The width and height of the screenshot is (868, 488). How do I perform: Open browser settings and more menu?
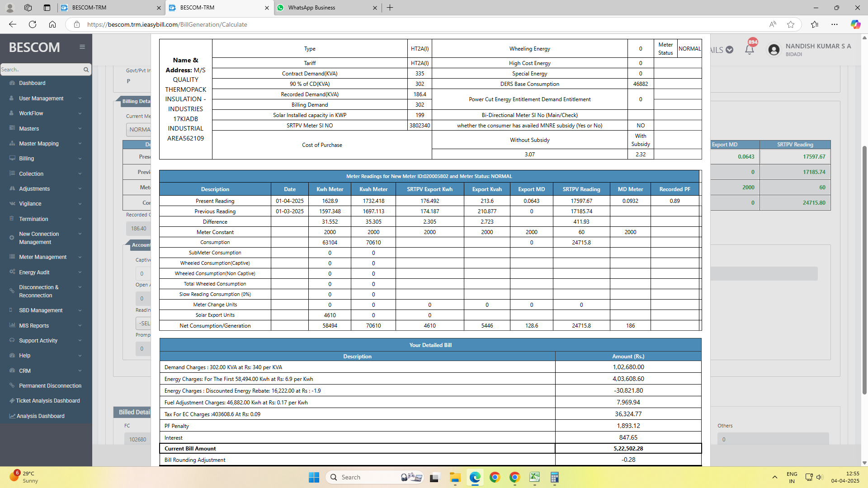pyautogui.click(x=835, y=24)
